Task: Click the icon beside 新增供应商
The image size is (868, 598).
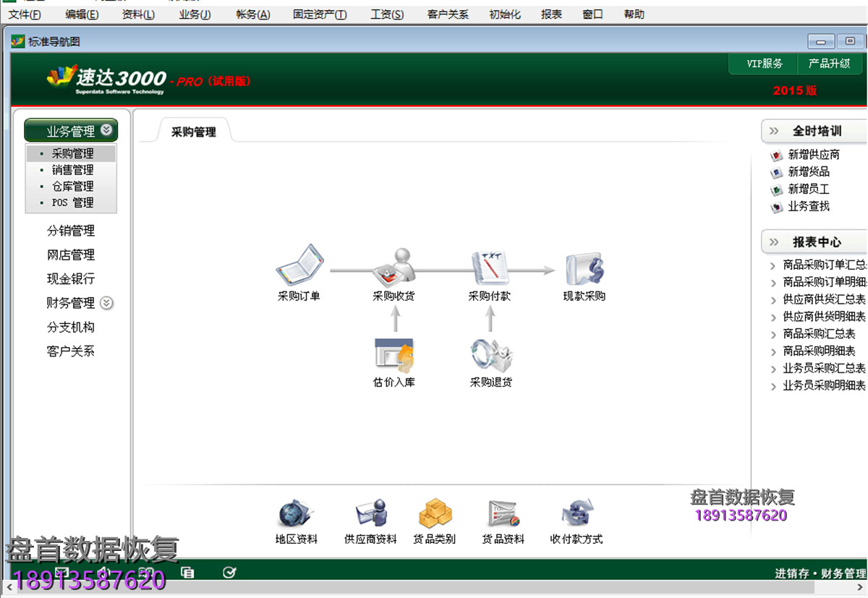Action: 777,155
